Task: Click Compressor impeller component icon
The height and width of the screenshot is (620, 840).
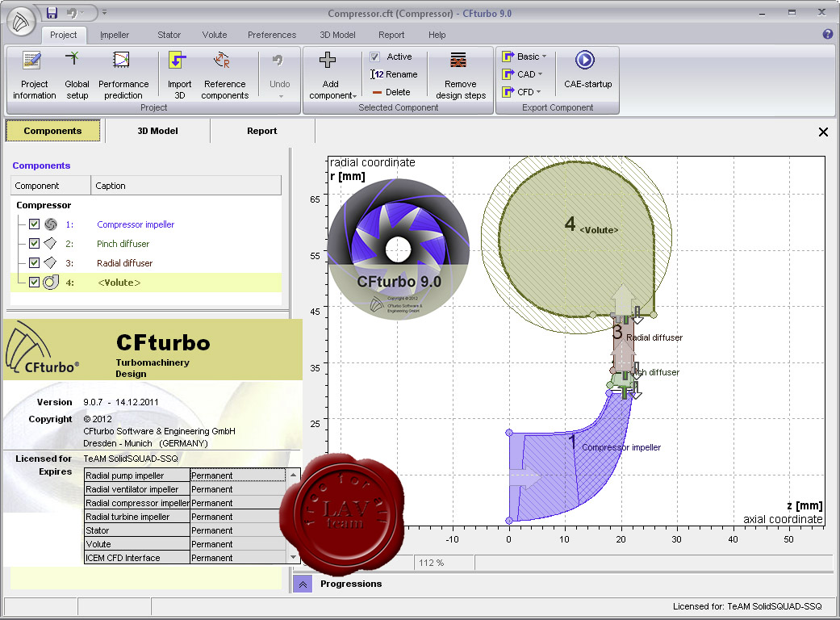Action: [x=51, y=224]
